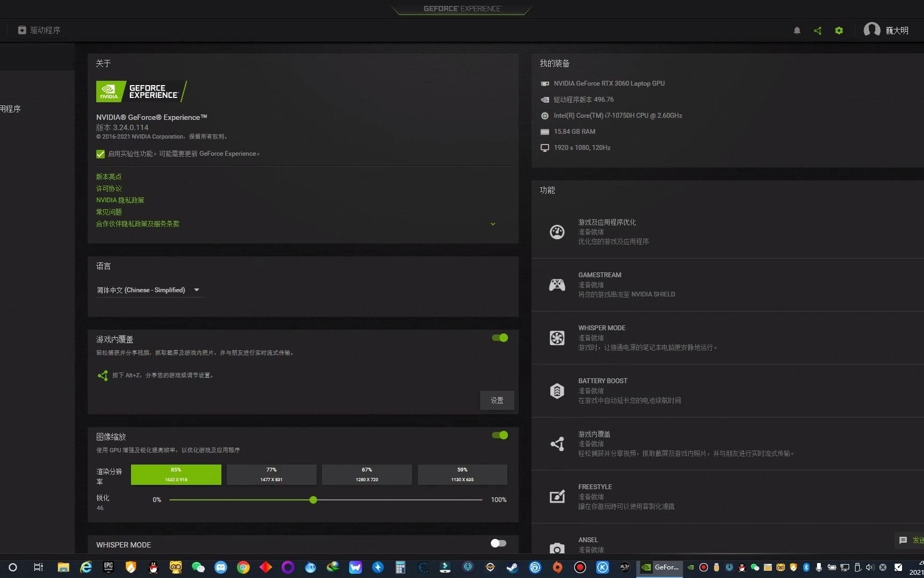Click the volume icon in system tray
Viewport: 924px width, 578px height.
870,567
